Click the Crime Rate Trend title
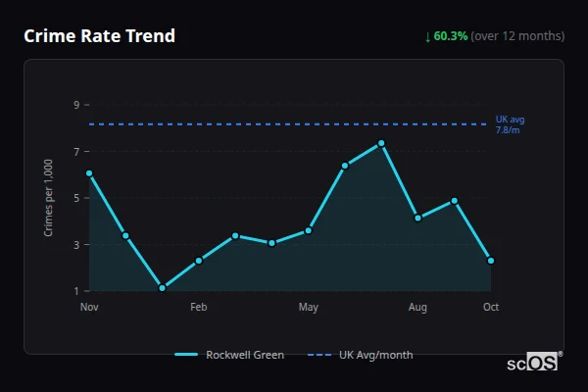588x392 pixels. [x=99, y=36]
